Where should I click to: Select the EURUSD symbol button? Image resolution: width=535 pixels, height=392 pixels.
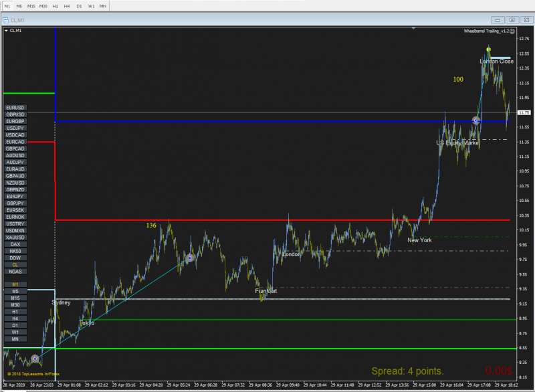(15, 108)
